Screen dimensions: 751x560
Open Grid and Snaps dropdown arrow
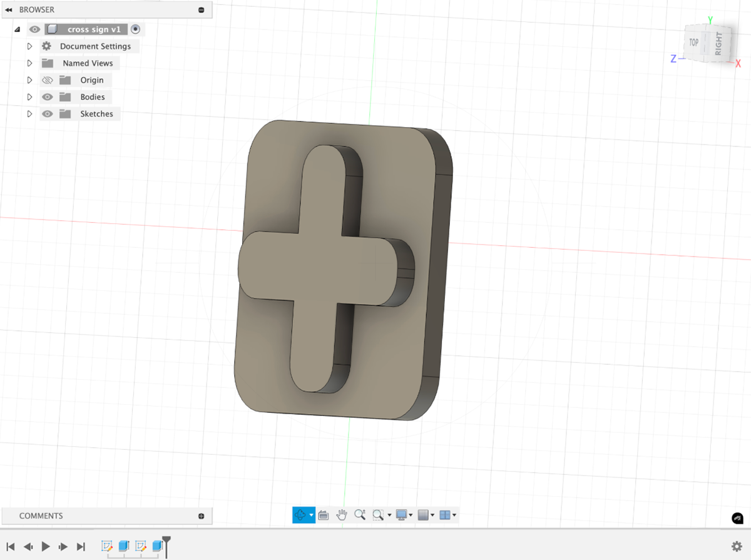(432, 516)
